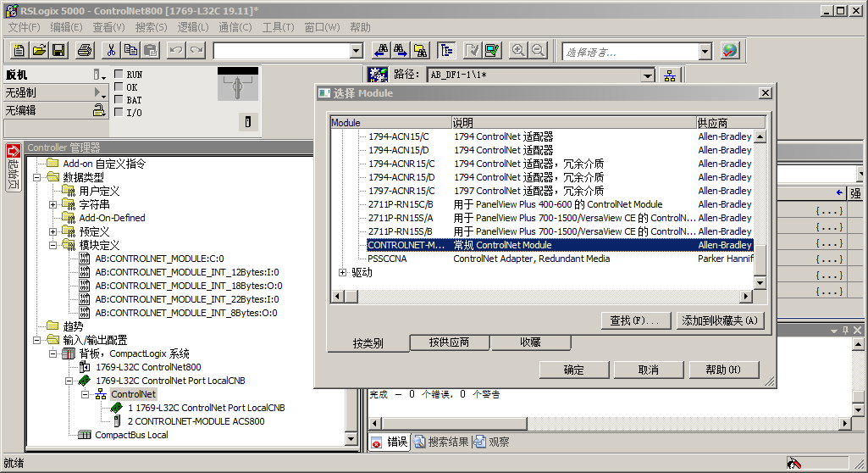
Task: Toggle the RUN indicator checkbox
Action: tap(119, 75)
